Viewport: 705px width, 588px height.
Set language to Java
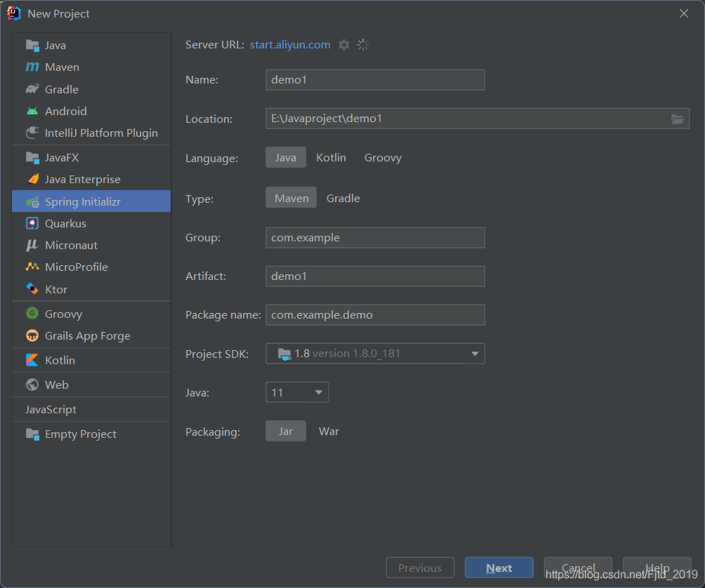286,158
